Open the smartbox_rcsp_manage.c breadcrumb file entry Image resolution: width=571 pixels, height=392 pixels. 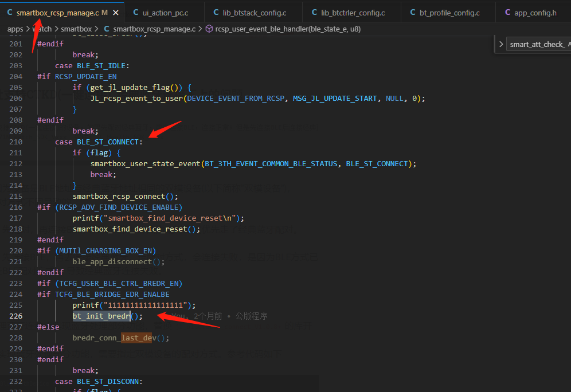pyautogui.click(x=154, y=29)
